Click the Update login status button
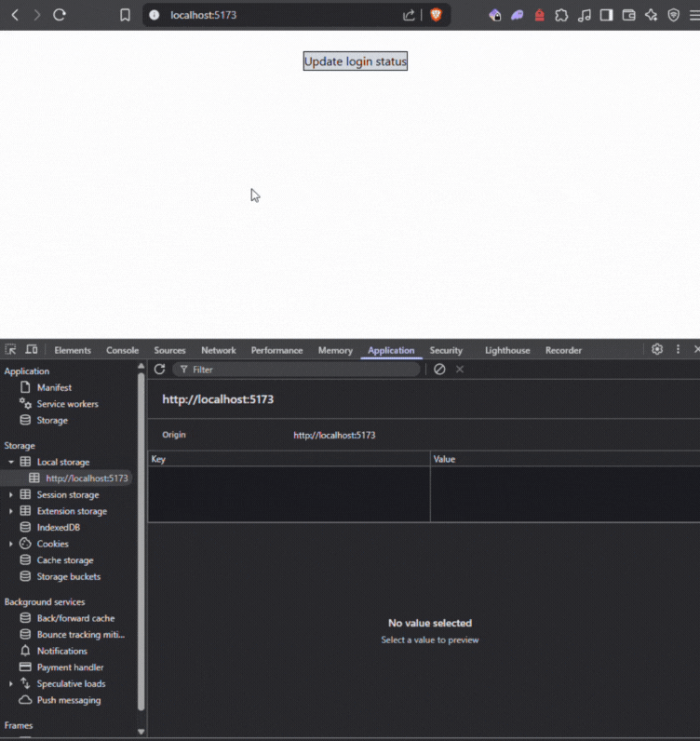Image resolution: width=700 pixels, height=741 pixels. [x=355, y=61]
